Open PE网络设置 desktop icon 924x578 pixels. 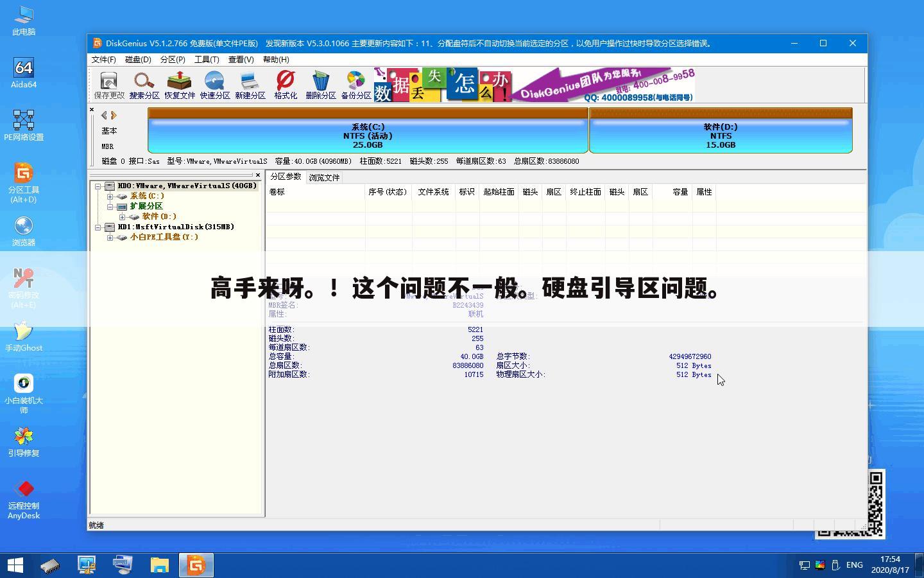pyautogui.click(x=24, y=126)
